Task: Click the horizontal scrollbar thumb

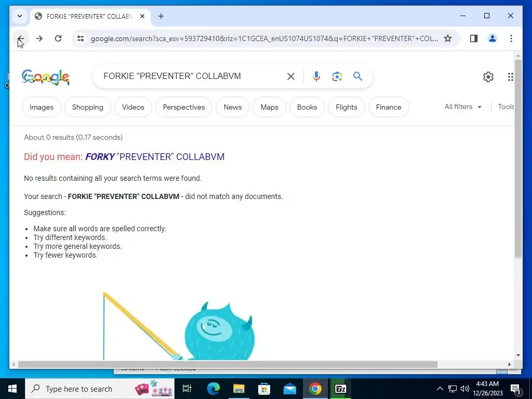Action: pyautogui.click(x=228, y=364)
